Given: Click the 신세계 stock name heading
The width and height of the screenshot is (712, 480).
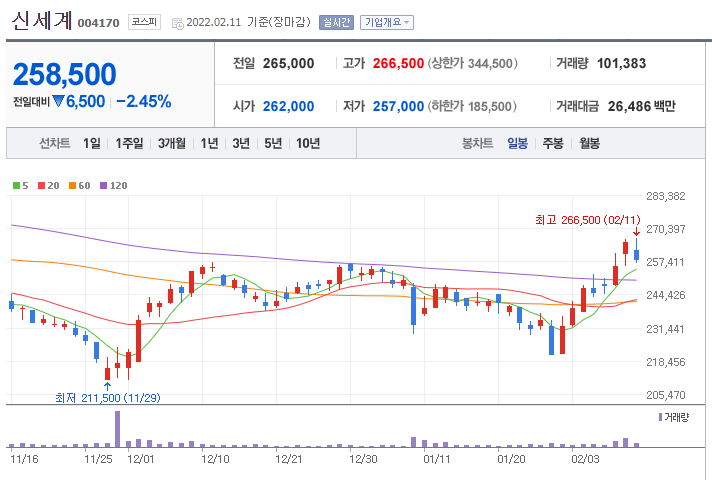Looking at the screenshot, I should 42,20.
